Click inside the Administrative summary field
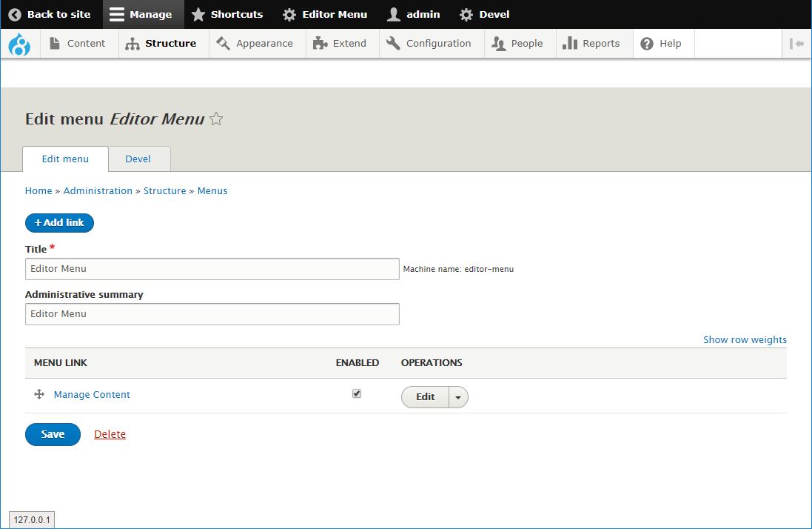812x529 pixels. pos(212,313)
